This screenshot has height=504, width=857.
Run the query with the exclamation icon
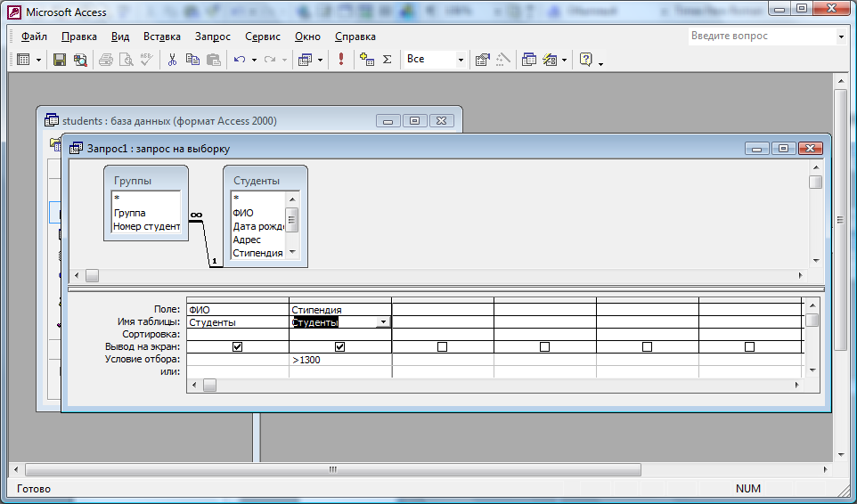click(341, 60)
